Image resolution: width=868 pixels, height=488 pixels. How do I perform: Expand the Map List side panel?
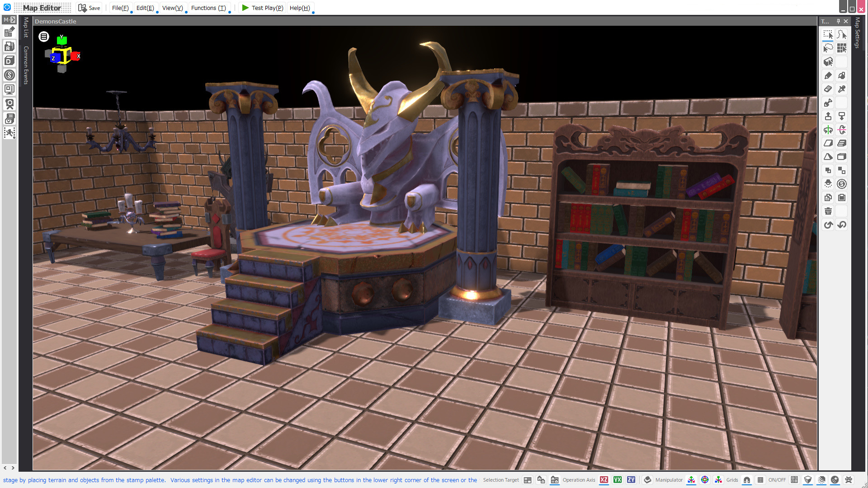click(26, 28)
